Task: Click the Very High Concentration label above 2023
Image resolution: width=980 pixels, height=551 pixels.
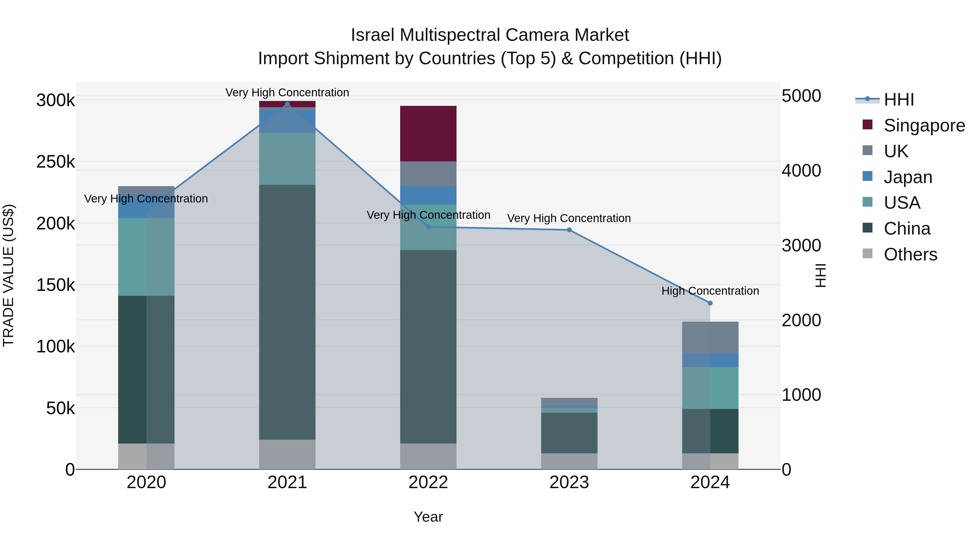Action: coord(569,218)
